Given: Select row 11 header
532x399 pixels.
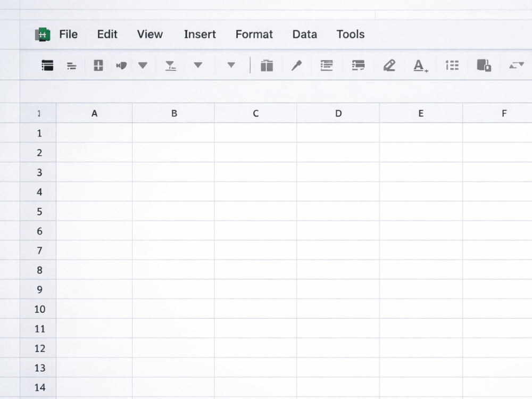Looking at the screenshot, I should [38, 328].
